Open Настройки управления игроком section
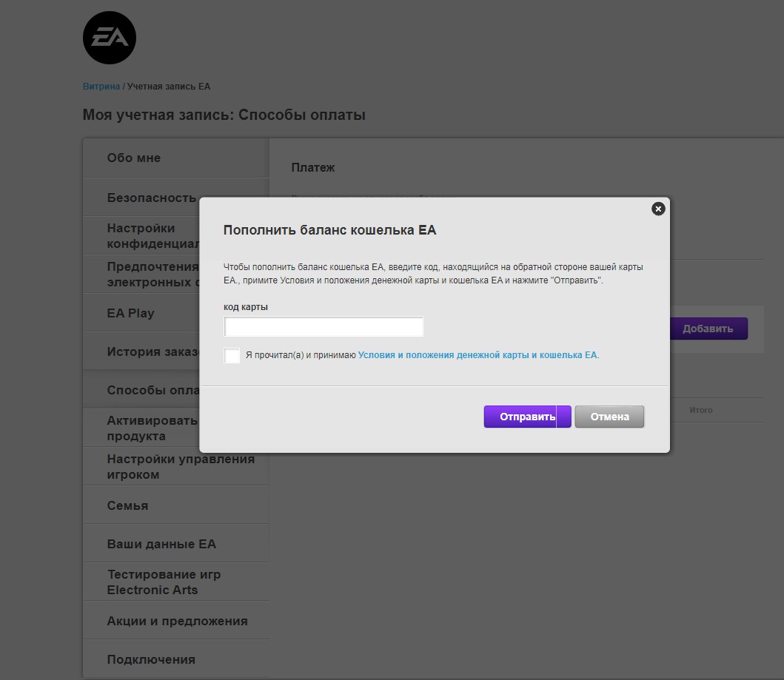Viewport: 784px width, 680px height. 180,467
